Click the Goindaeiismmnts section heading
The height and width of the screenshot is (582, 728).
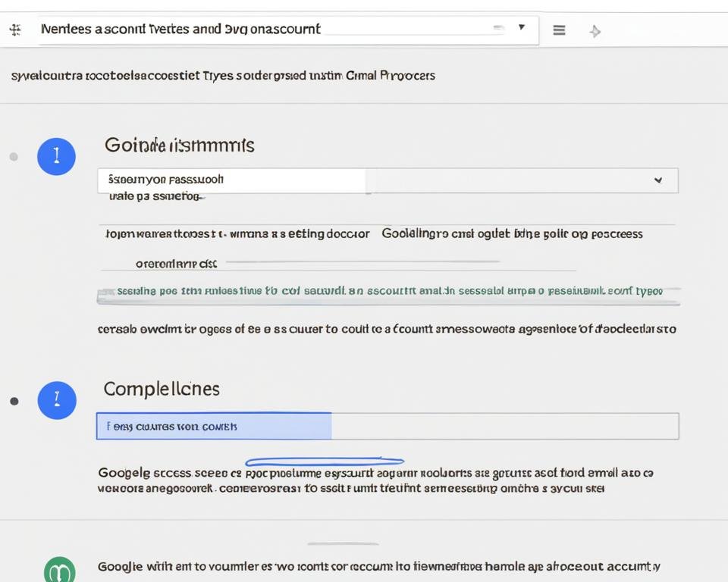(x=179, y=145)
